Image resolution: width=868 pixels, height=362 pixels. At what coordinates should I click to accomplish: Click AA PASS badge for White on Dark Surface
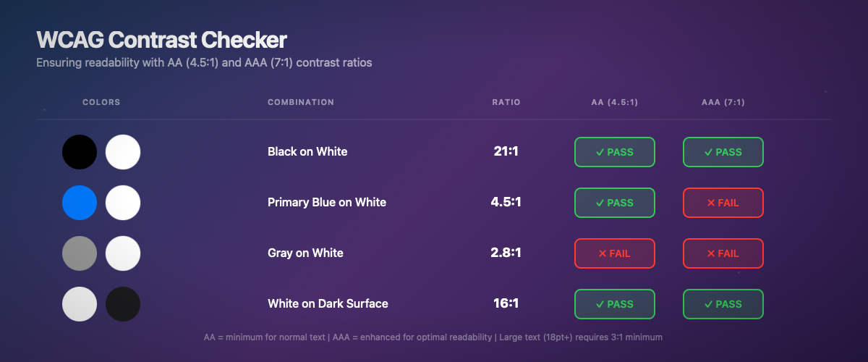click(614, 304)
